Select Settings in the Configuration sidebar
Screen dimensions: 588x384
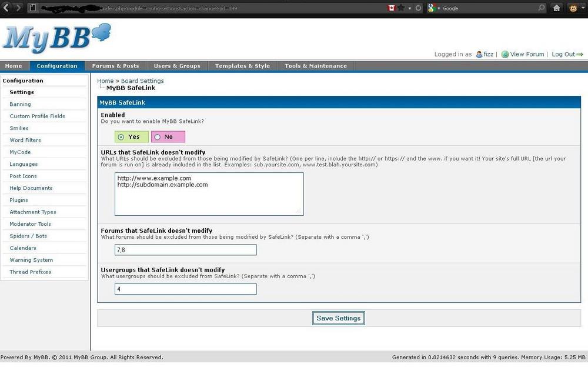tap(22, 92)
